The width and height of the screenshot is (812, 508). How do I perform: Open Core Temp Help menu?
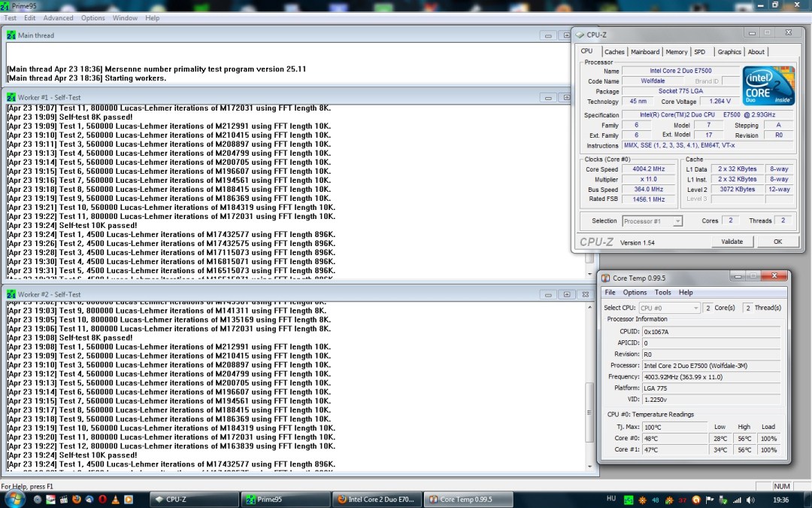click(686, 292)
